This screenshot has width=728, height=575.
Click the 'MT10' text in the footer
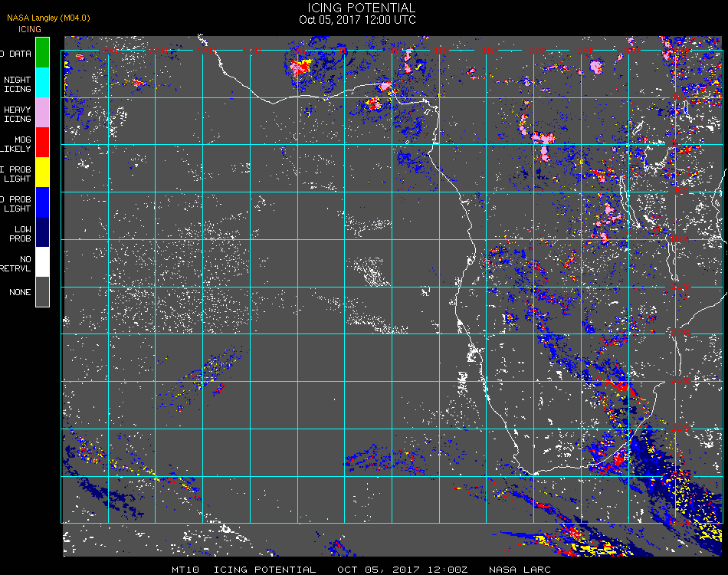coord(185,570)
